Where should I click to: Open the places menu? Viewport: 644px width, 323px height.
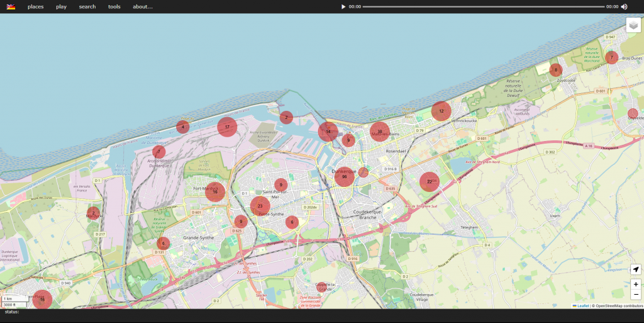[x=35, y=7]
